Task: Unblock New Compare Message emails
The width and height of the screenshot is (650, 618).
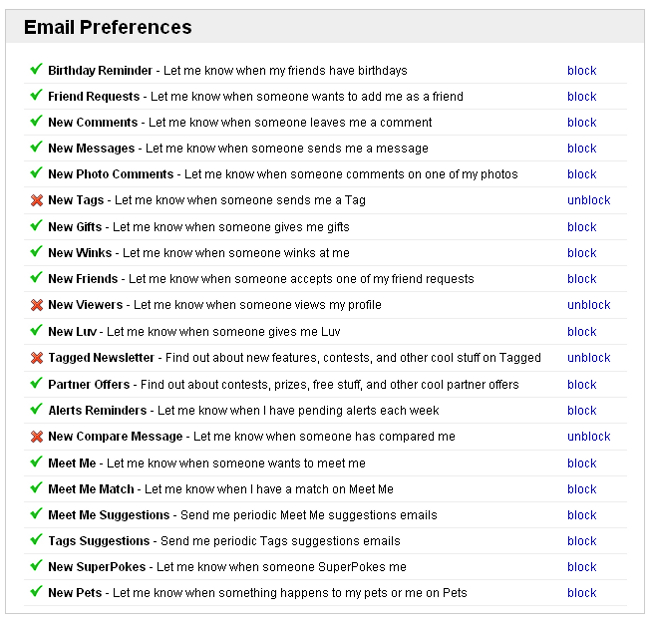Action: click(x=589, y=436)
